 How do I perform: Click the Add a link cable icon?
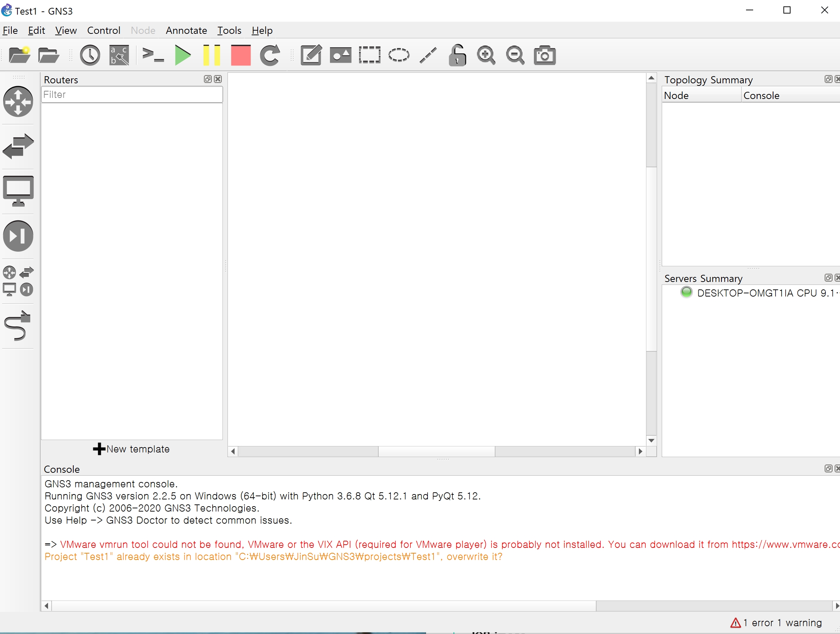click(x=18, y=326)
